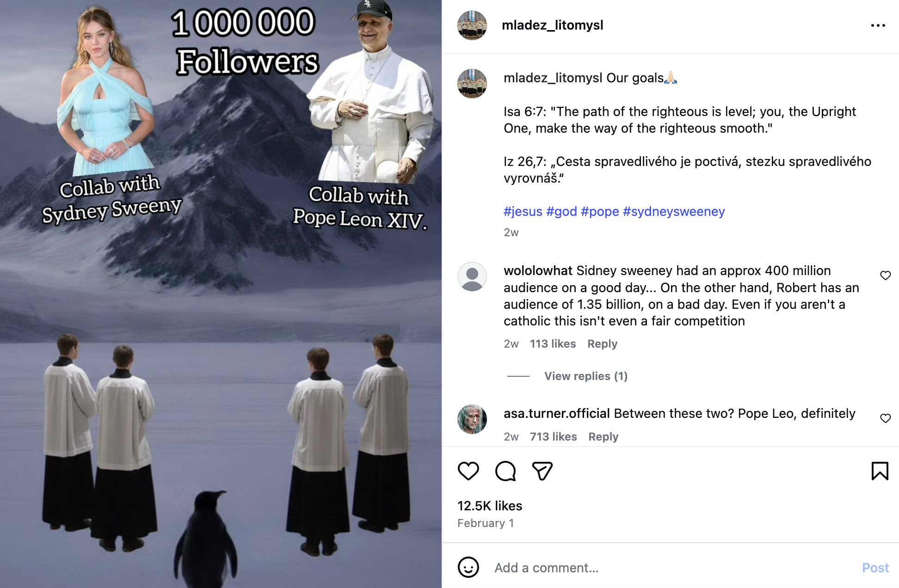Viewport: 899px width, 588px height.
Task: Click the Post comment button
Action: click(x=875, y=568)
